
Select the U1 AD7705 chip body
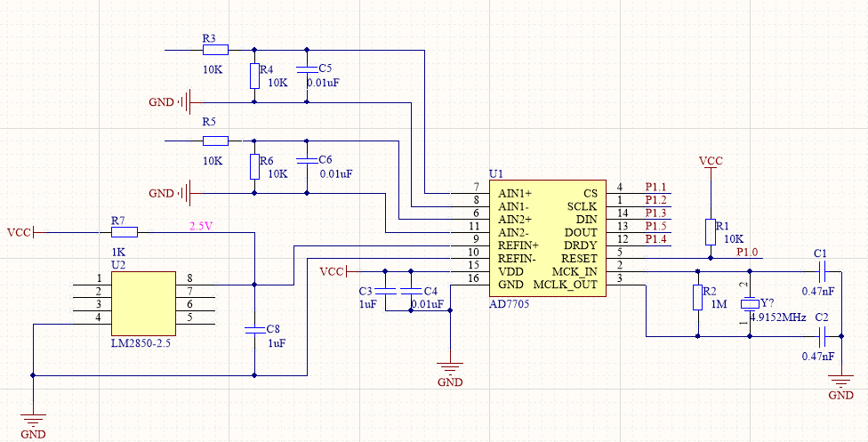[x=547, y=238]
